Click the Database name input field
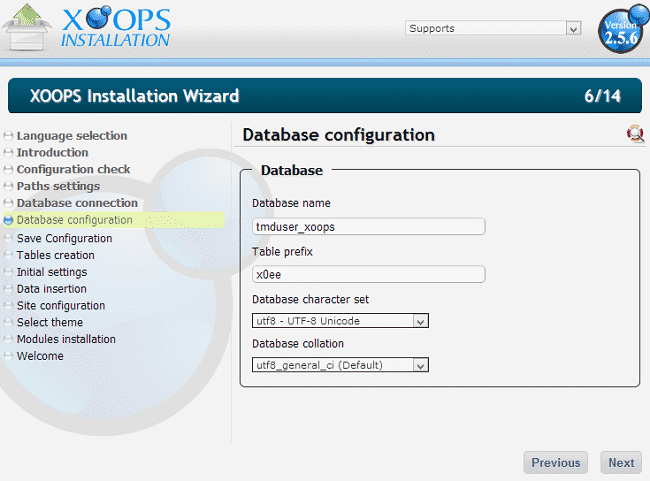This screenshot has height=481, width=650. coord(369,226)
